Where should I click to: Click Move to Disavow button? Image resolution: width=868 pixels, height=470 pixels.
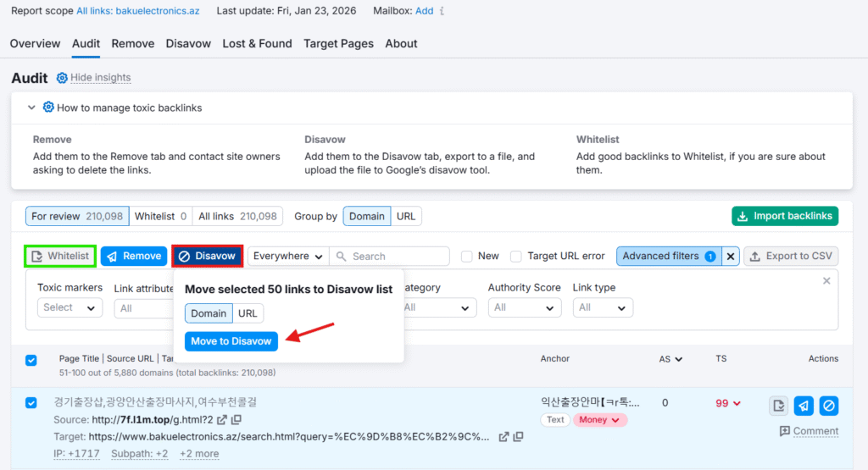231,341
